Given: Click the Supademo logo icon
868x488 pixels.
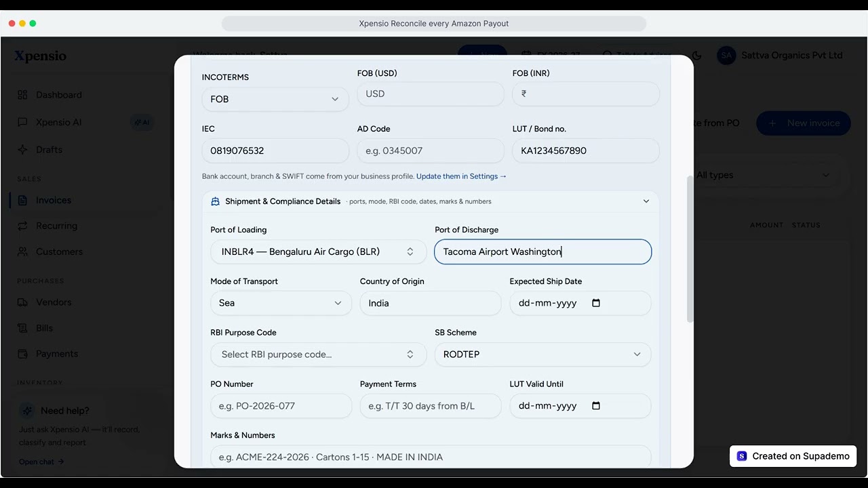Looking at the screenshot, I should (x=742, y=456).
